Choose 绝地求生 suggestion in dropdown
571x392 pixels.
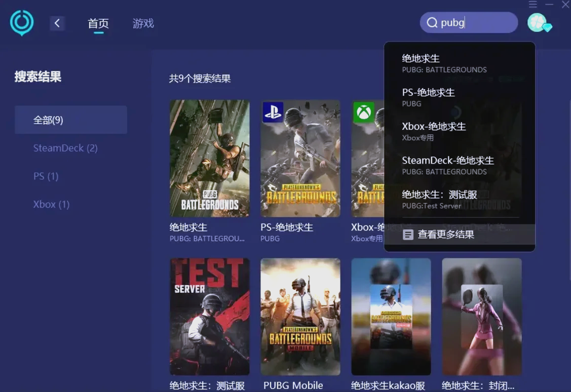click(460, 64)
